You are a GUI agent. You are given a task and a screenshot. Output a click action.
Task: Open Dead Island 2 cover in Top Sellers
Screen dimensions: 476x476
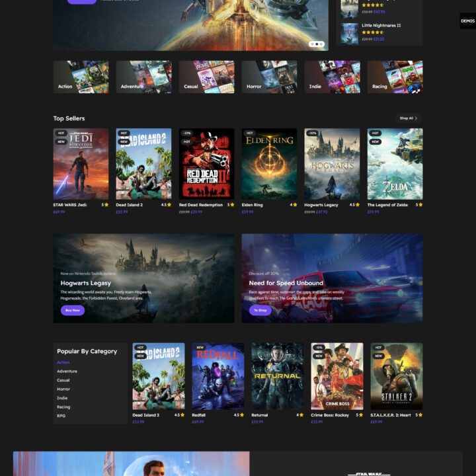[x=143, y=164]
